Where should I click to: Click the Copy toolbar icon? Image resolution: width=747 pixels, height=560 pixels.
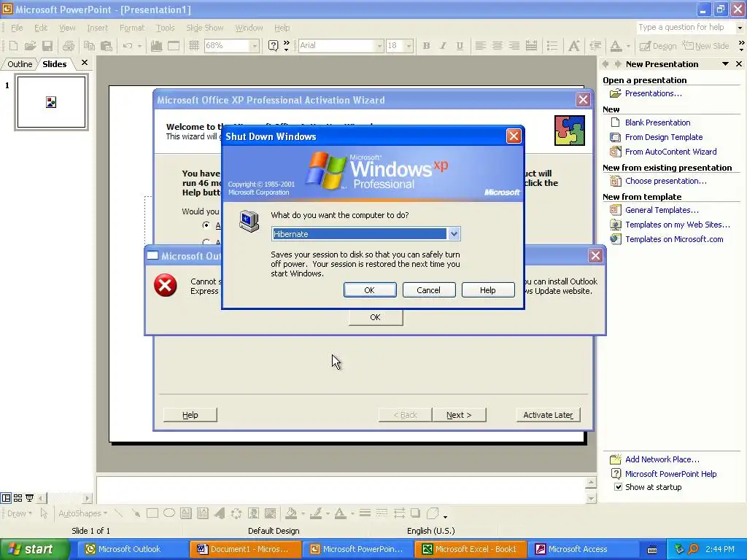[x=89, y=46]
